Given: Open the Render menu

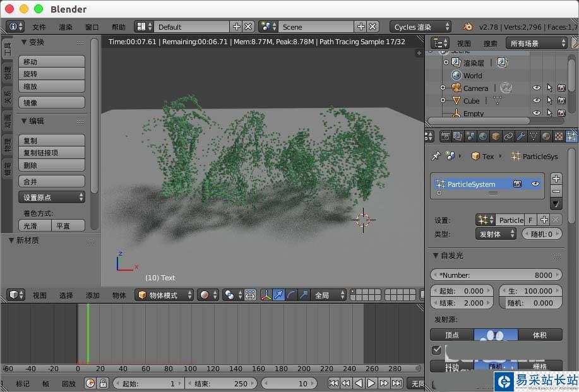Looking at the screenshot, I should click(x=66, y=27).
